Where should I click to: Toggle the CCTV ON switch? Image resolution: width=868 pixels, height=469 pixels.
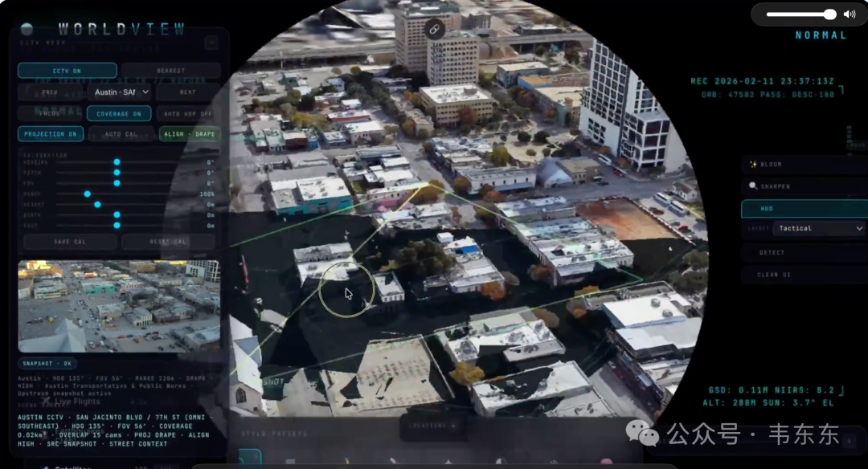click(x=67, y=71)
